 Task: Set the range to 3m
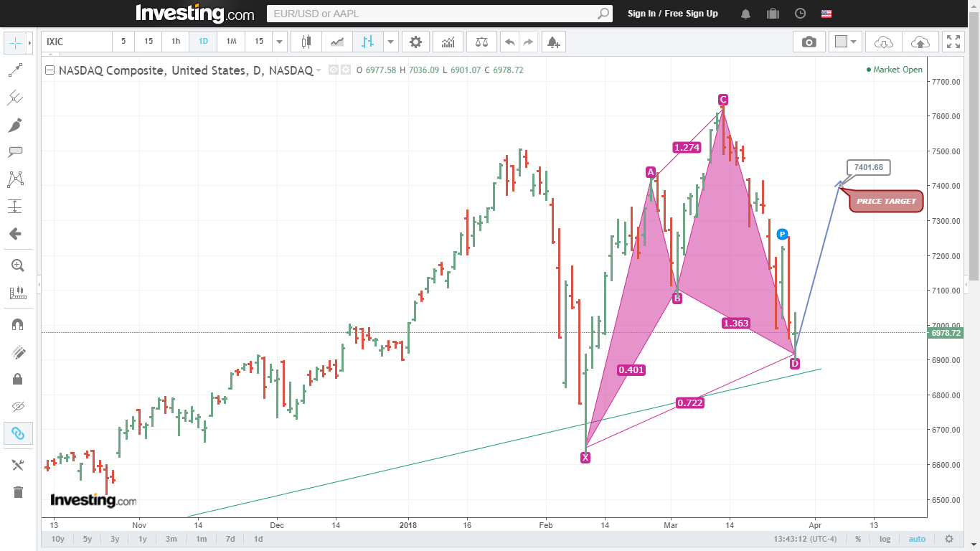point(171,539)
